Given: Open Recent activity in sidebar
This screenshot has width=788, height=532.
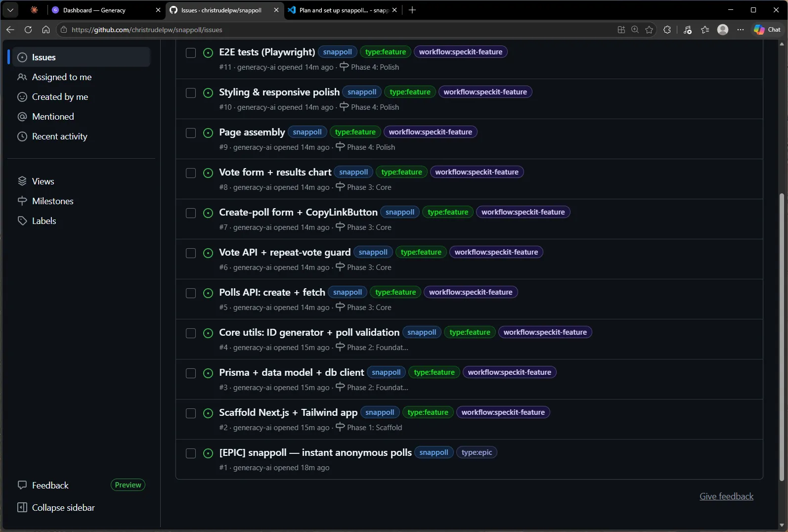Looking at the screenshot, I should click(x=82, y=136).
